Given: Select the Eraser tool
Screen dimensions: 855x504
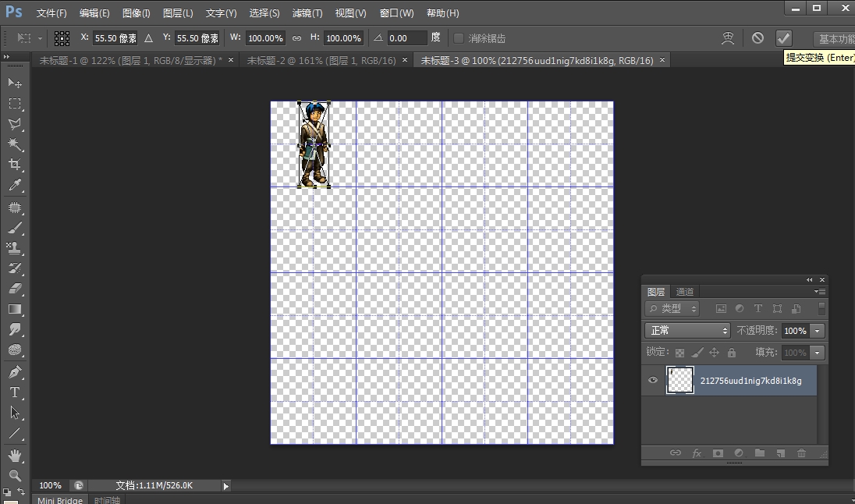Looking at the screenshot, I should coord(15,289).
